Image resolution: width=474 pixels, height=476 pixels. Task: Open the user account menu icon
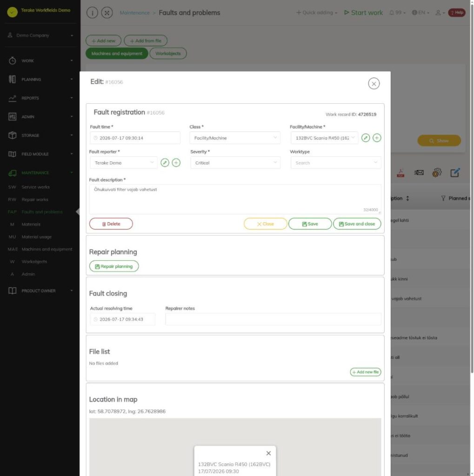440,13
